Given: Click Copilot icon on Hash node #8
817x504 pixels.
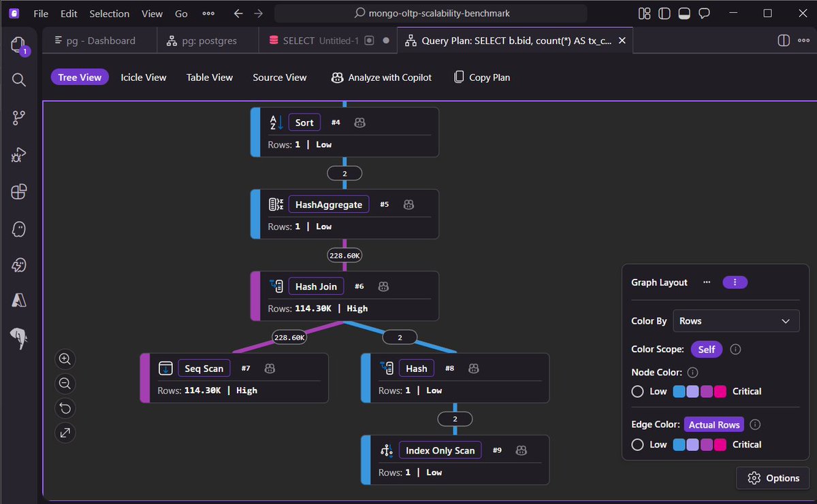Looking at the screenshot, I should click(474, 368).
